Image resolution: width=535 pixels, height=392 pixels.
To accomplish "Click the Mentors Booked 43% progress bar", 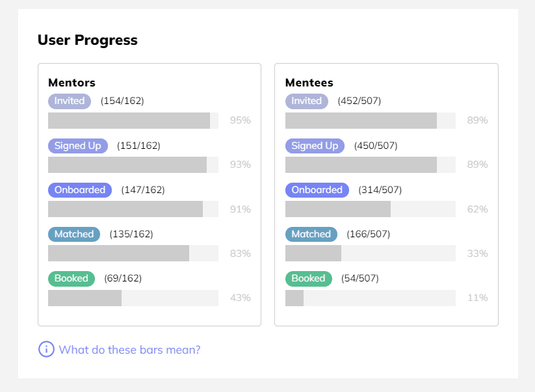I will tap(133, 298).
